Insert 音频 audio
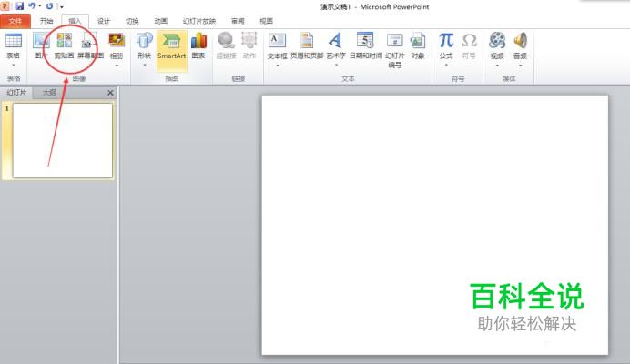This screenshot has height=364, width=630. 520,41
